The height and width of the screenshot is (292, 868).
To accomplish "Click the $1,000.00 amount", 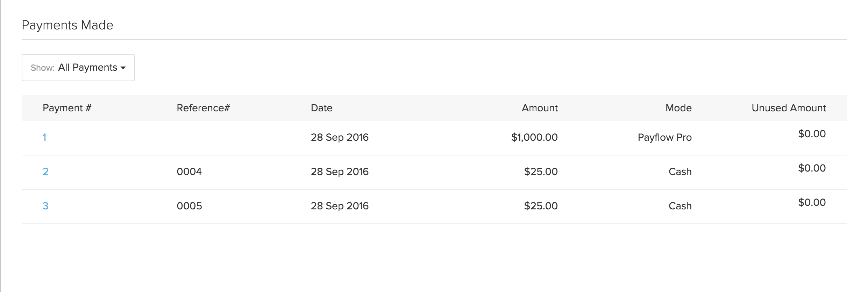I will [534, 137].
